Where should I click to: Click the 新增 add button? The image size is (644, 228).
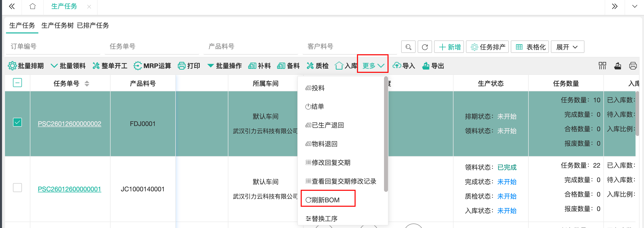point(449,47)
